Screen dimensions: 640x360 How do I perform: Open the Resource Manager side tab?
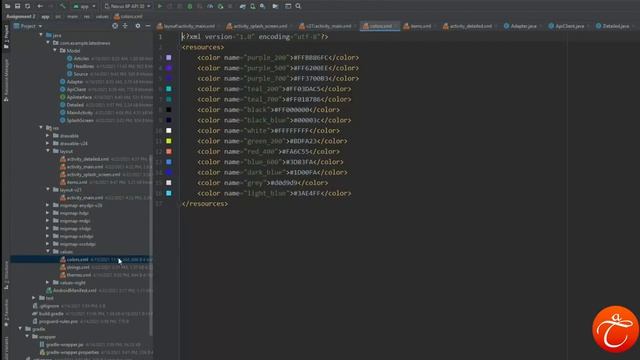pos(6,80)
